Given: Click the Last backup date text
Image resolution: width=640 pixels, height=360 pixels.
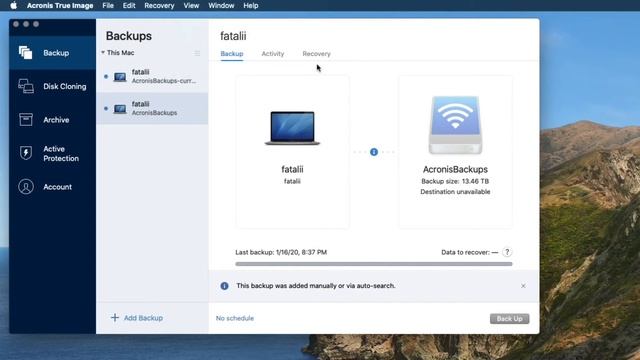Looking at the screenshot, I should [x=281, y=252].
